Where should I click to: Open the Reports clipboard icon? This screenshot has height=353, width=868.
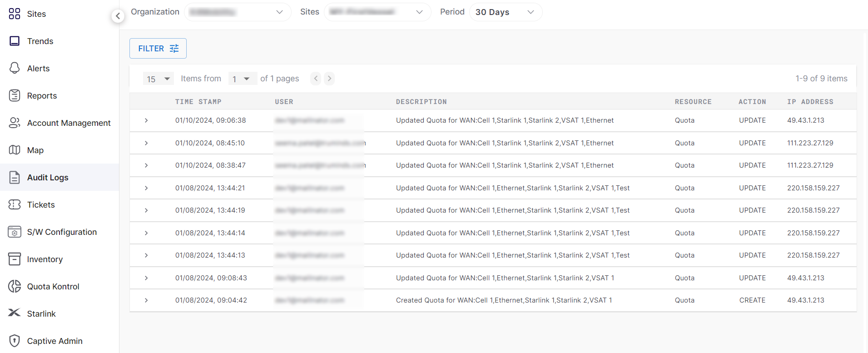(x=15, y=95)
